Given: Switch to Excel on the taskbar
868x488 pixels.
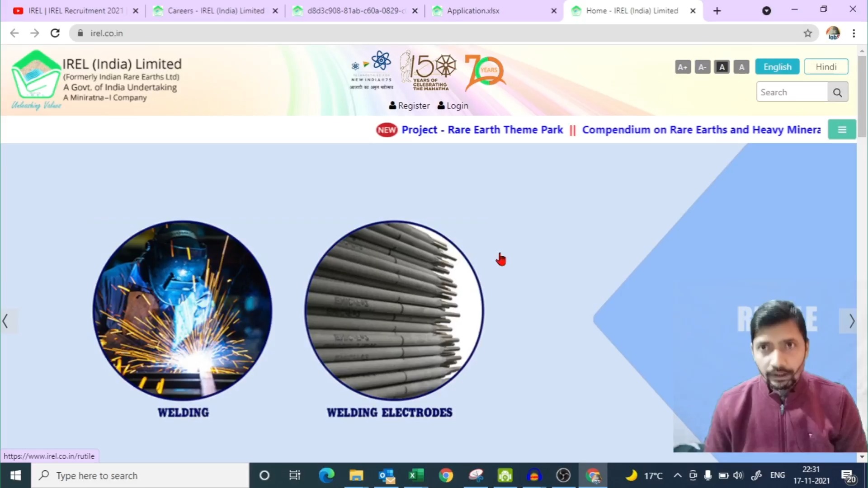Looking at the screenshot, I should 416,475.
